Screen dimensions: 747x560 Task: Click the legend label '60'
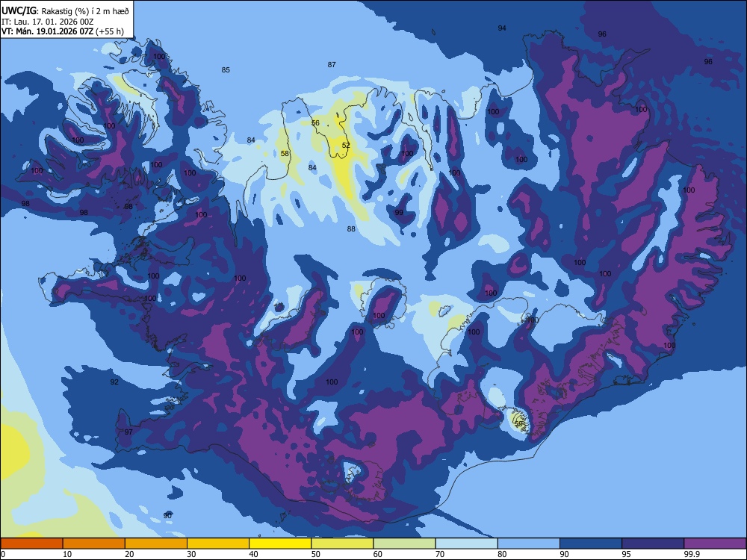point(378,554)
